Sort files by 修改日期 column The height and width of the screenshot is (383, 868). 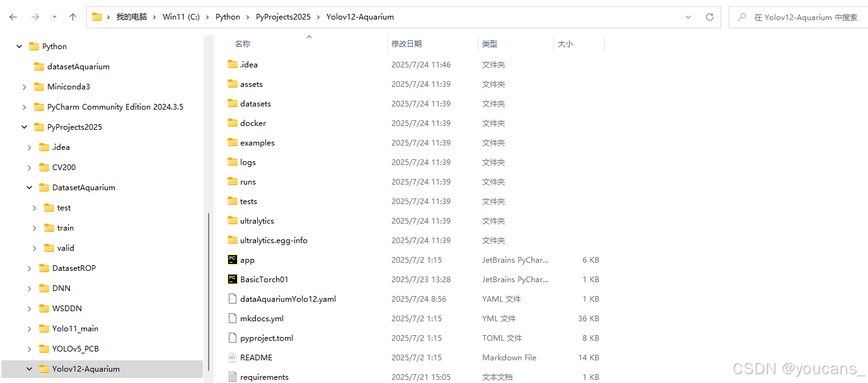point(407,44)
